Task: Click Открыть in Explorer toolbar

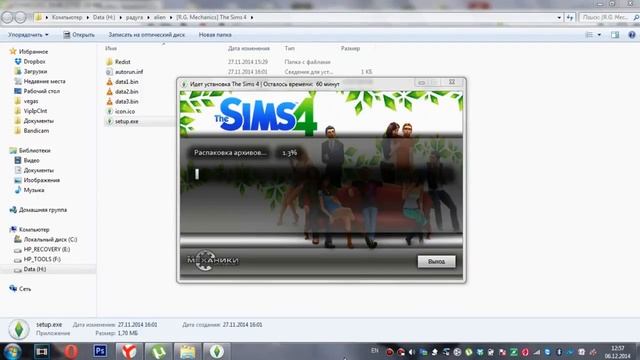Action: point(79,35)
